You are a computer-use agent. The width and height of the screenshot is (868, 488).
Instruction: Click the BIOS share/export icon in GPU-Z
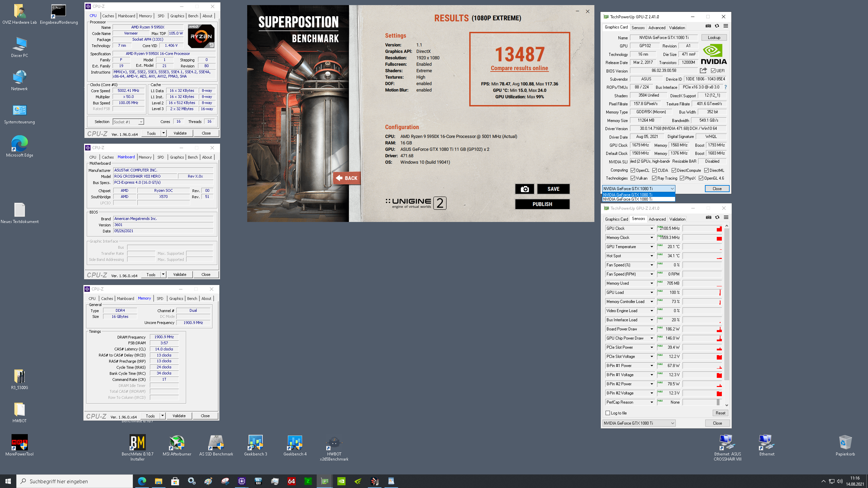tap(703, 70)
